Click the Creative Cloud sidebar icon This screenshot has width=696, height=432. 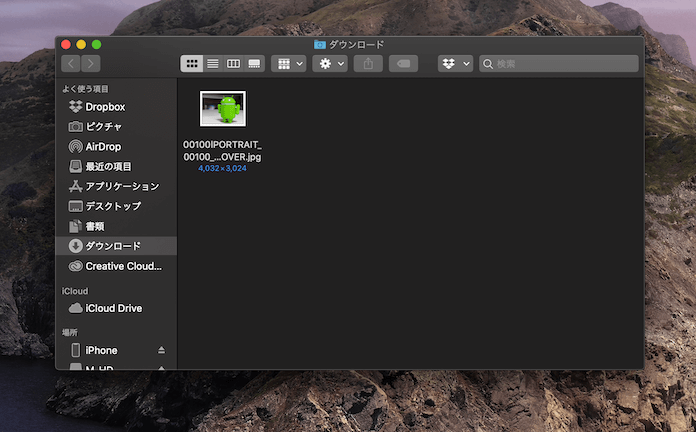click(x=75, y=266)
